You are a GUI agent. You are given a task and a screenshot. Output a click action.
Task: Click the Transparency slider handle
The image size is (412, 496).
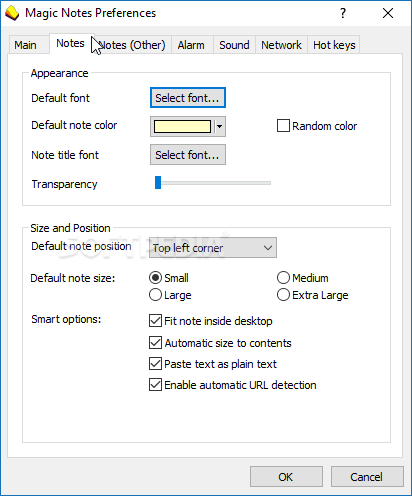(158, 183)
